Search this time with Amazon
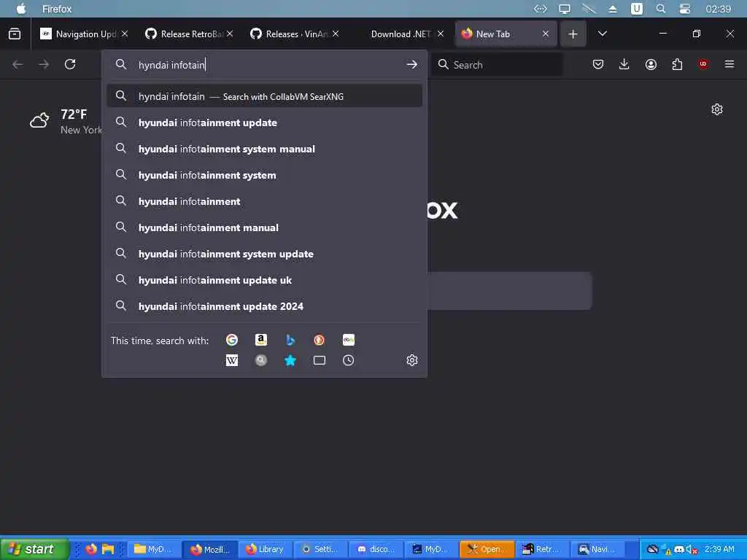 tap(261, 340)
